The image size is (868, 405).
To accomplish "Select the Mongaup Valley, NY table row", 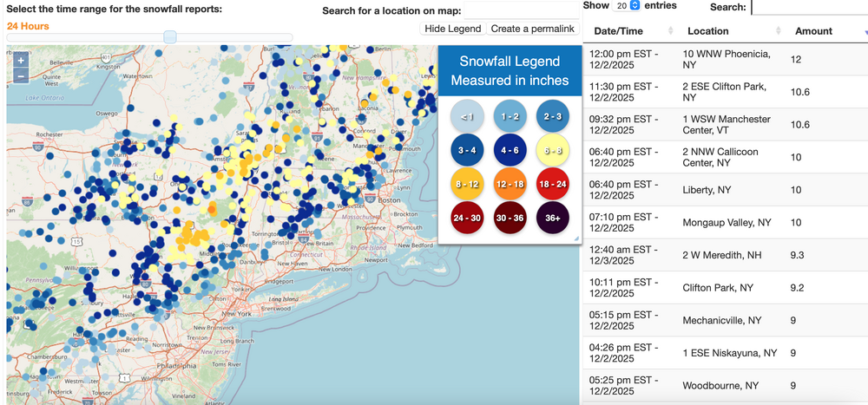I will pos(726,222).
